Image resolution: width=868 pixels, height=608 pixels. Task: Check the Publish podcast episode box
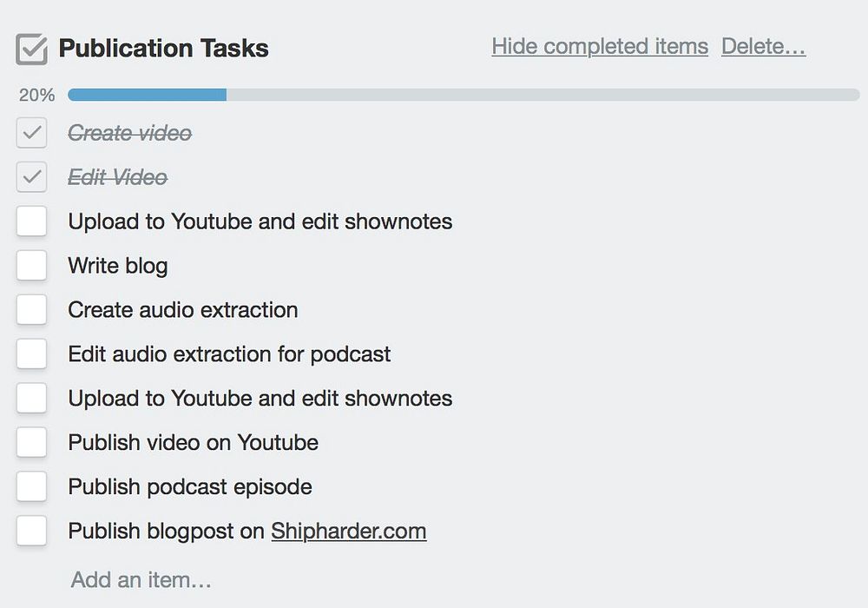[x=31, y=487]
